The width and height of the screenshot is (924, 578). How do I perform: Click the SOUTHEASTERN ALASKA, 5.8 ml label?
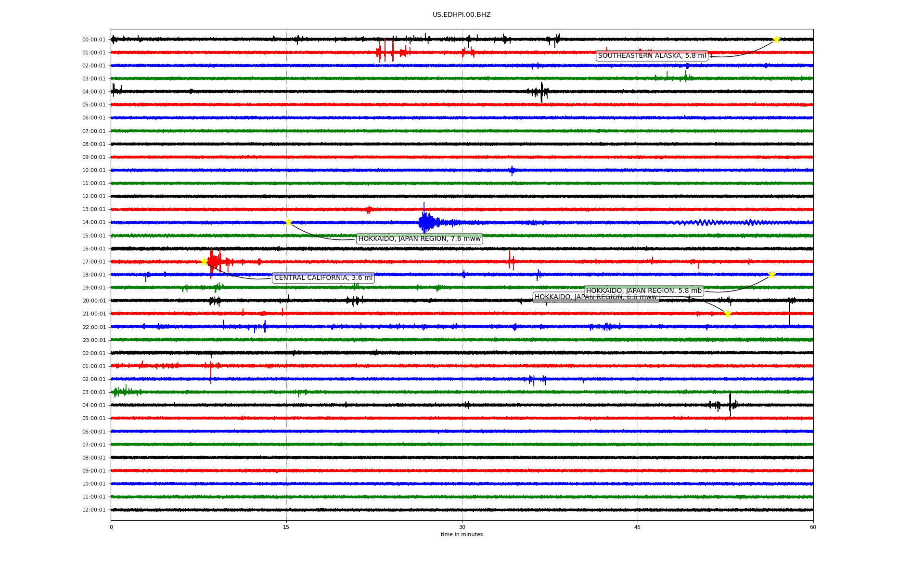coord(652,55)
